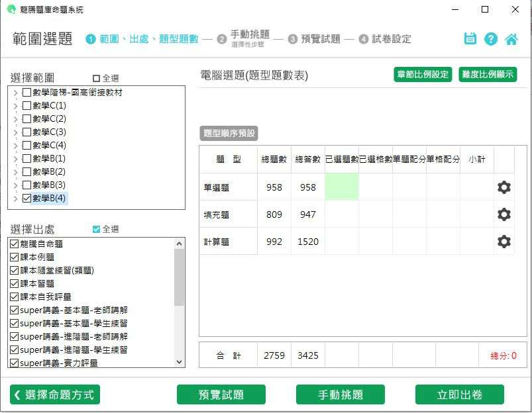Click 已選題數 cell in 計算題 row
The height and width of the screenshot is (413, 532).
342,241
